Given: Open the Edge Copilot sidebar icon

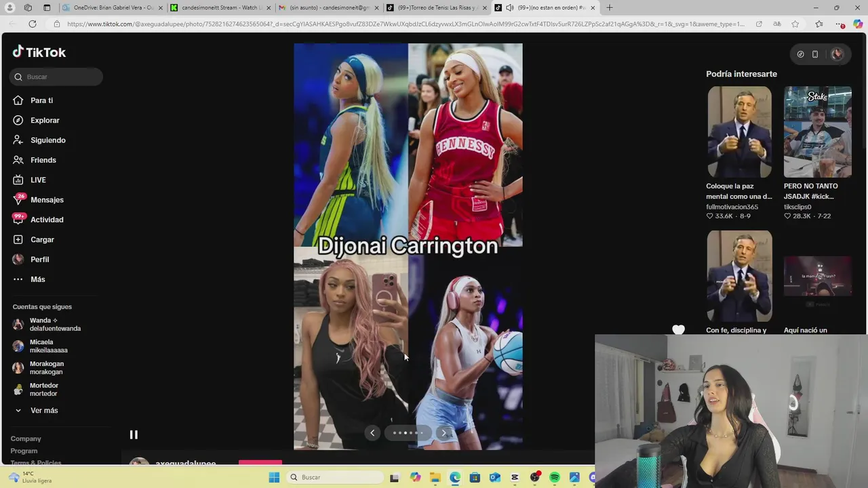Looking at the screenshot, I should pos(858,24).
